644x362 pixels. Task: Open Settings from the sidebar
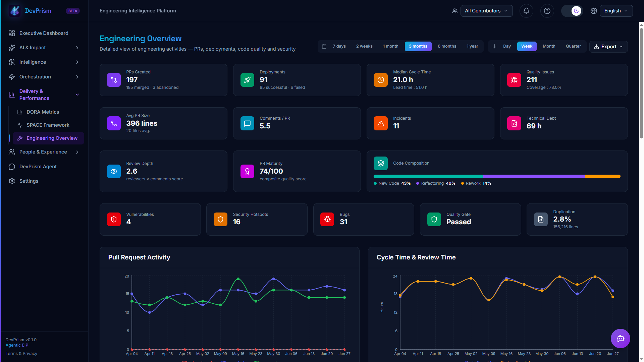tap(44, 181)
